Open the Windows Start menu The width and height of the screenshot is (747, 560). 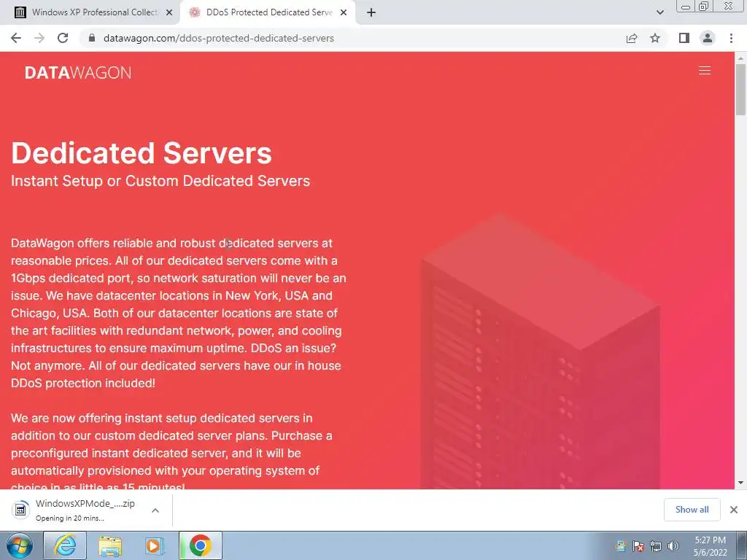[x=20, y=545]
